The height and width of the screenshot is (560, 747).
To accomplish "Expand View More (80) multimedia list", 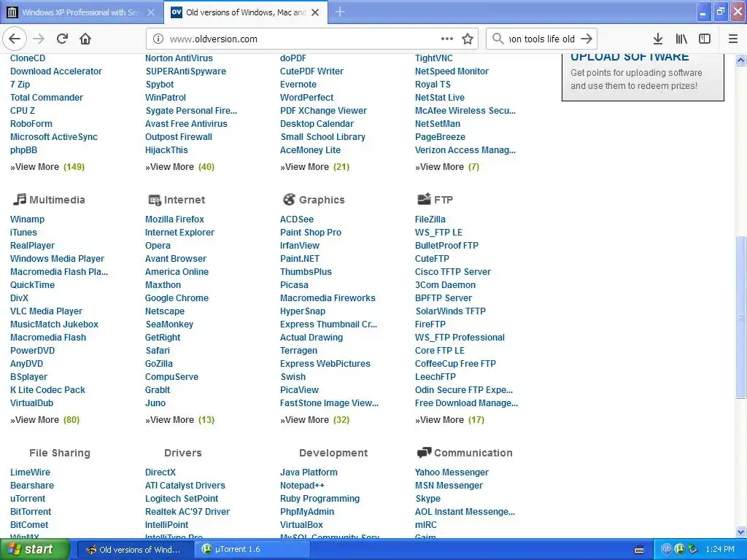I will click(44, 419).
